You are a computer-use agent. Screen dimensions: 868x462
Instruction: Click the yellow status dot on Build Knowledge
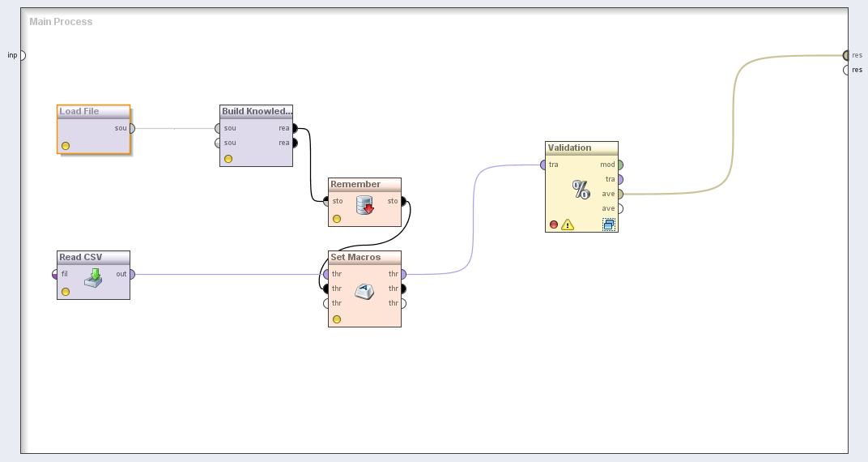(x=228, y=159)
